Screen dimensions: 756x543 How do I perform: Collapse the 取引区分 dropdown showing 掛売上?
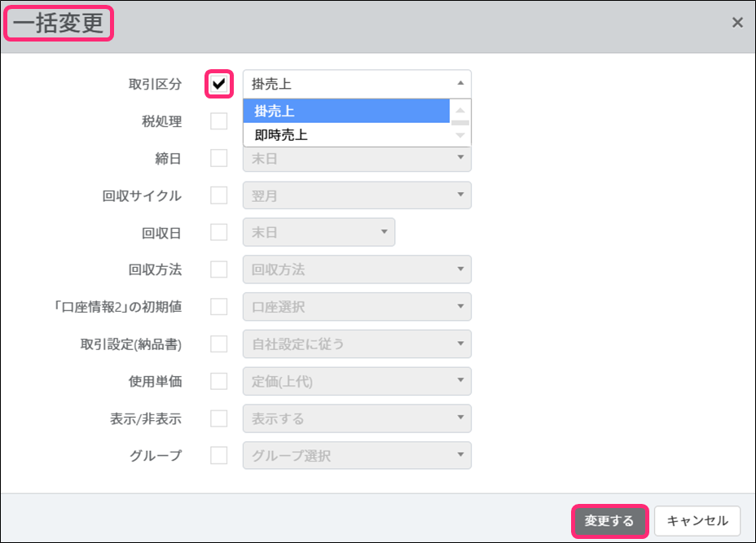coord(357,83)
